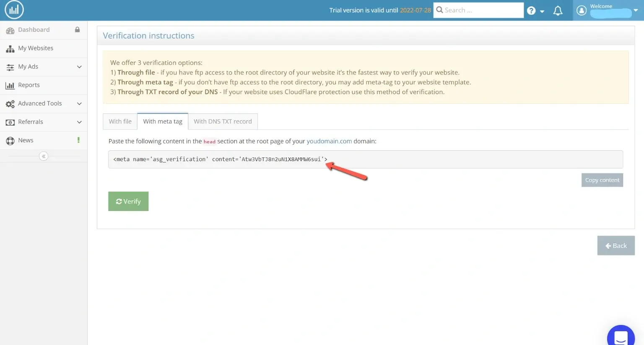Click the News lifebuoy icon
The image size is (644, 345).
tap(10, 141)
